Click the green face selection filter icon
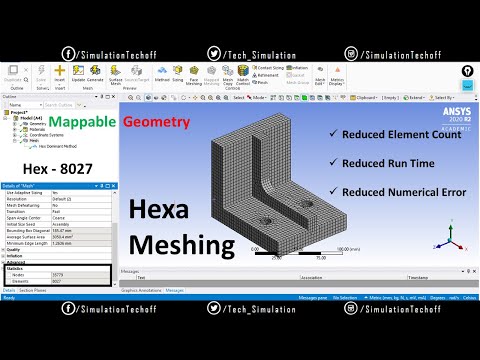The width and height of the screenshot is (480, 360). [x=304, y=98]
